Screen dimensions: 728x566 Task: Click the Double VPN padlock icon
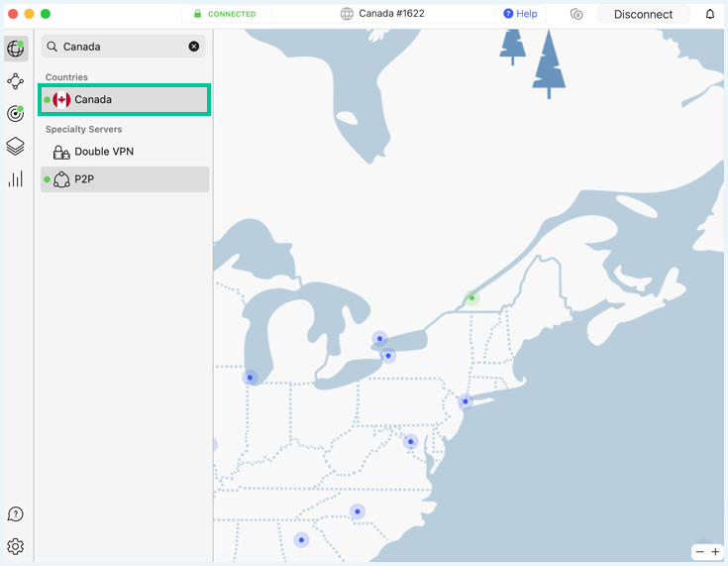click(61, 152)
